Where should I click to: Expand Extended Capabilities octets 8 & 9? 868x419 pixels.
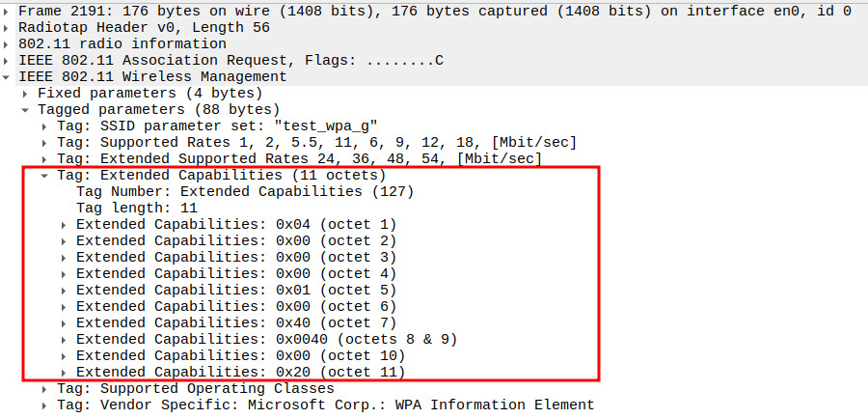click(x=65, y=339)
